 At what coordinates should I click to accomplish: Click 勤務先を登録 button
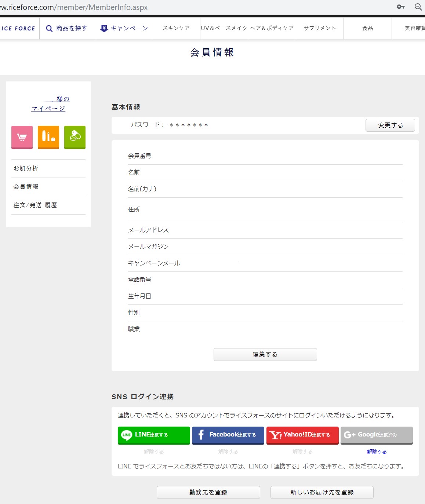coord(208,492)
